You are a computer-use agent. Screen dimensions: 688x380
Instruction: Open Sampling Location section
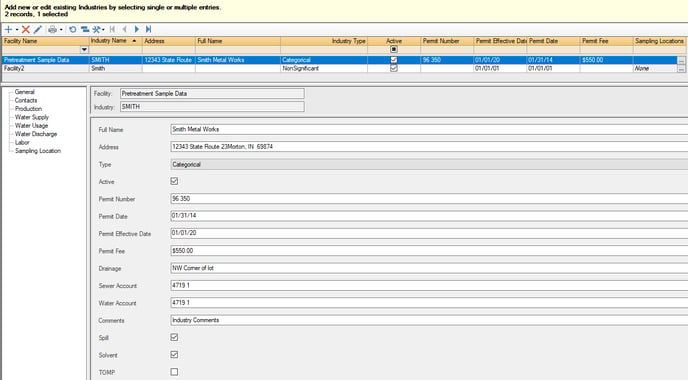[38, 151]
